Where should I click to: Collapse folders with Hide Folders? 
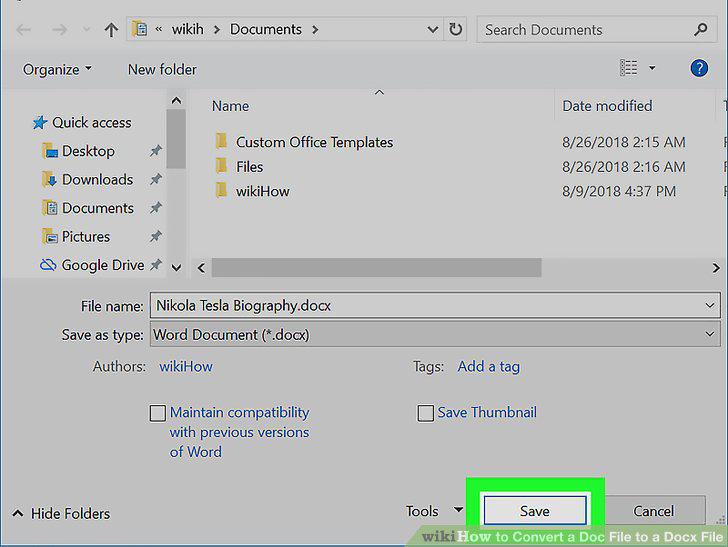click(x=61, y=514)
